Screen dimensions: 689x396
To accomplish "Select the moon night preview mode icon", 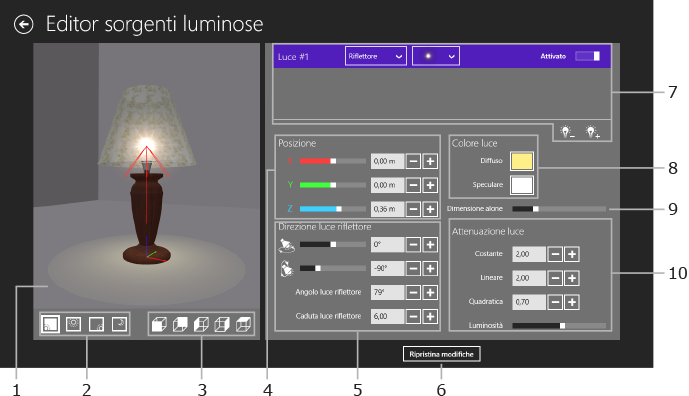I will pyautogui.click(x=119, y=324).
